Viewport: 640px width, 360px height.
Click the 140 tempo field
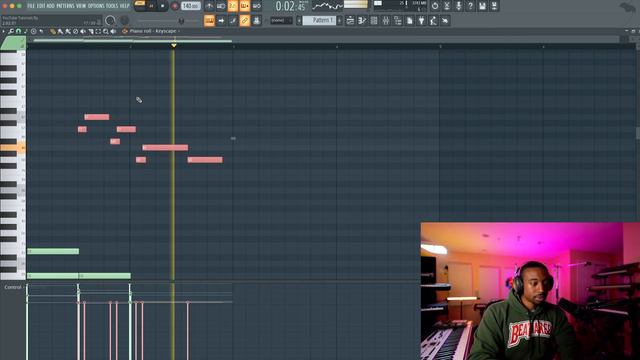pos(190,6)
